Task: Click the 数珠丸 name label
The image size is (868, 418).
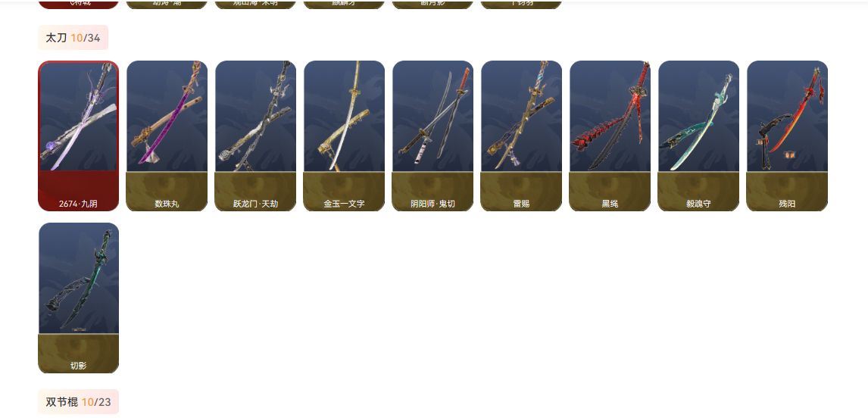Action: click(x=167, y=204)
